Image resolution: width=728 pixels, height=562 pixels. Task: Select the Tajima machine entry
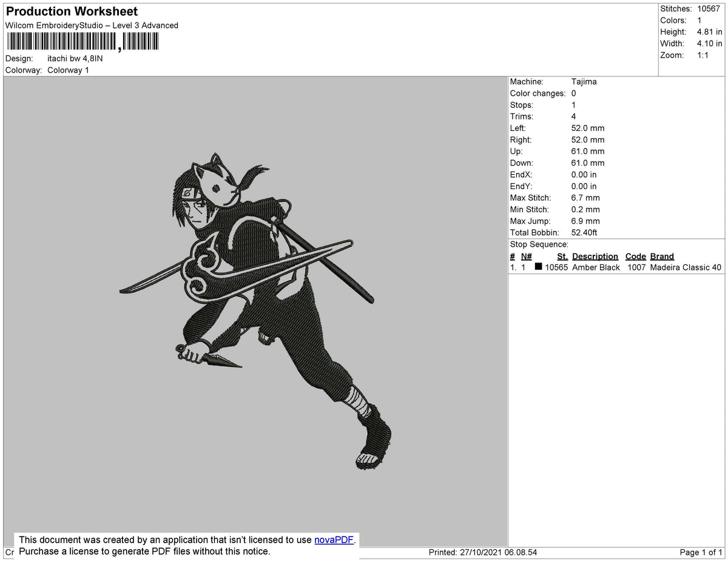click(x=585, y=81)
